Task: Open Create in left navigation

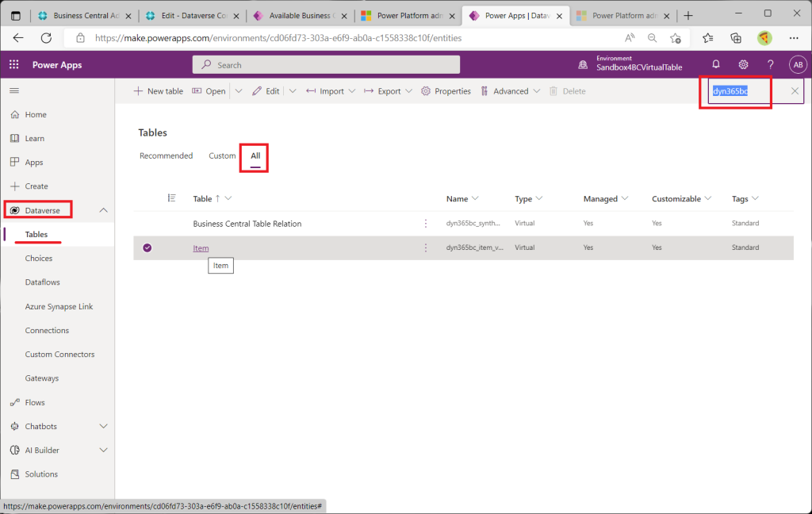Action: pyautogui.click(x=36, y=186)
